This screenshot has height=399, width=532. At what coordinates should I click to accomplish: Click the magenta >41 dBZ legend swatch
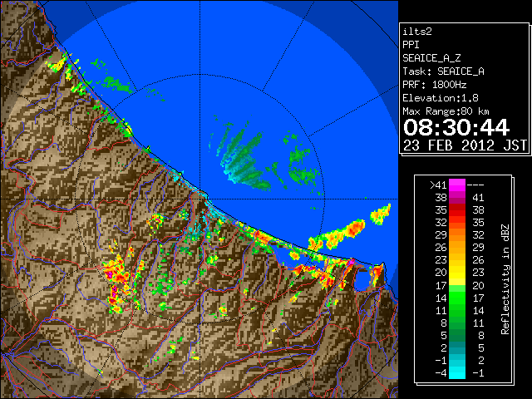[x=457, y=185]
